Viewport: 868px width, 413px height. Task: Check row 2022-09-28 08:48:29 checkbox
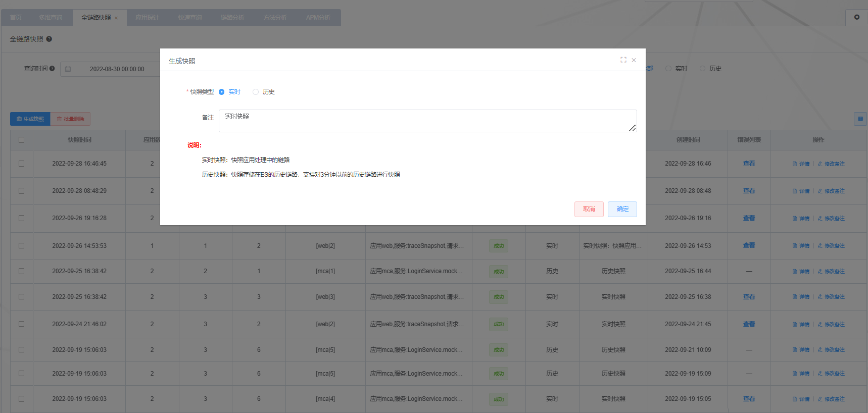(x=21, y=191)
